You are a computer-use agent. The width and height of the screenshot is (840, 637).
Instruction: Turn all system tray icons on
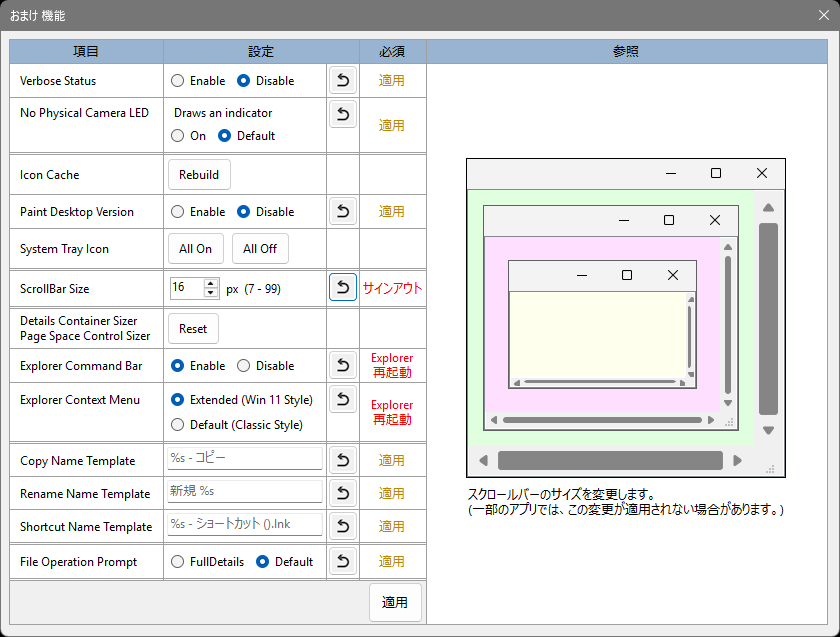click(x=196, y=249)
